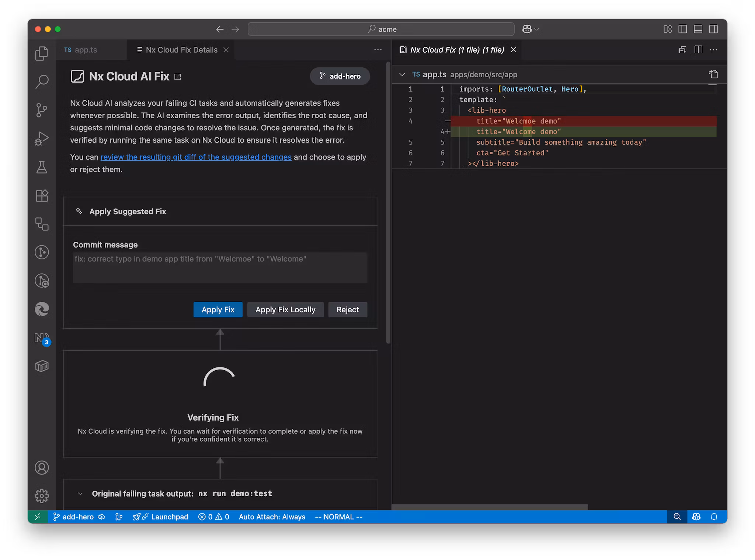The height and width of the screenshot is (560, 755).
Task: Toggle the bottom panel layout button
Action: click(698, 29)
